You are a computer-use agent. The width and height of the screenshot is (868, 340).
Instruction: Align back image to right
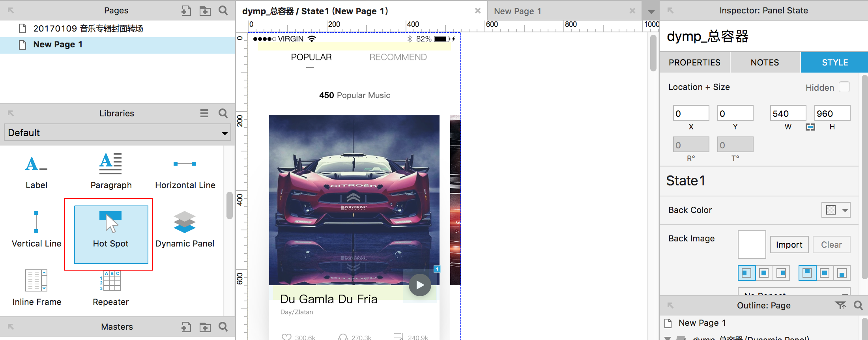pos(781,273)
